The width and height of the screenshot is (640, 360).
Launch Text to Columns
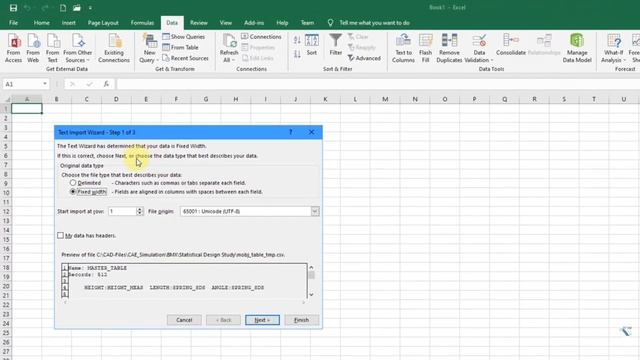click(403, 48)
